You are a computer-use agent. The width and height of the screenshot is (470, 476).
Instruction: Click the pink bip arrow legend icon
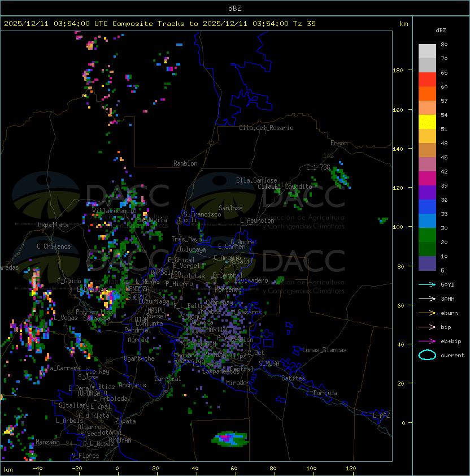[427, 327]
